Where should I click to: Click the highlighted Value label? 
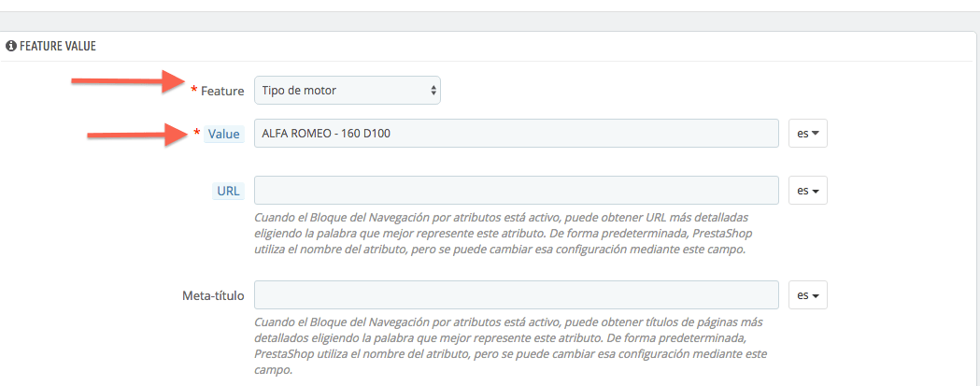pyautogui.click(x=224, y=134)
